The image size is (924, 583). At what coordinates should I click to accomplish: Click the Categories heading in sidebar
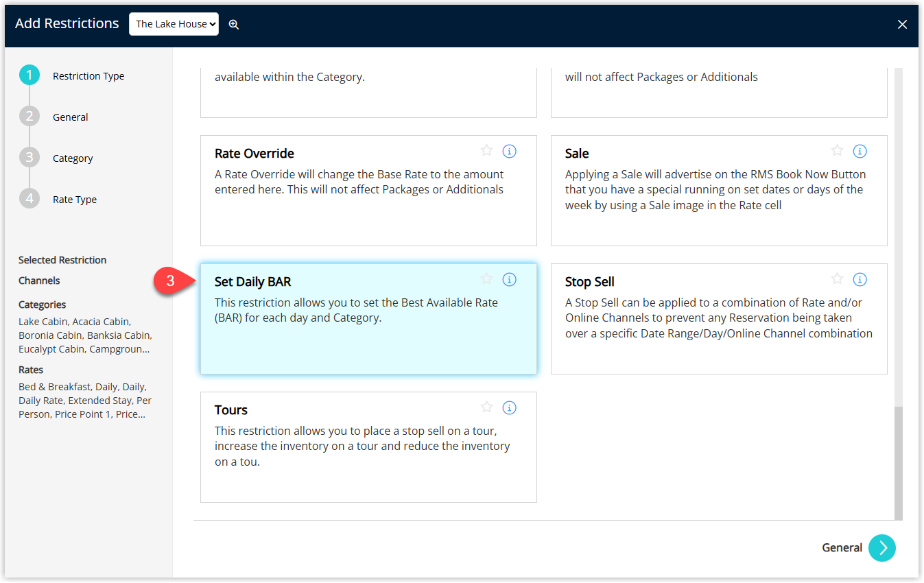pos(43,305)
